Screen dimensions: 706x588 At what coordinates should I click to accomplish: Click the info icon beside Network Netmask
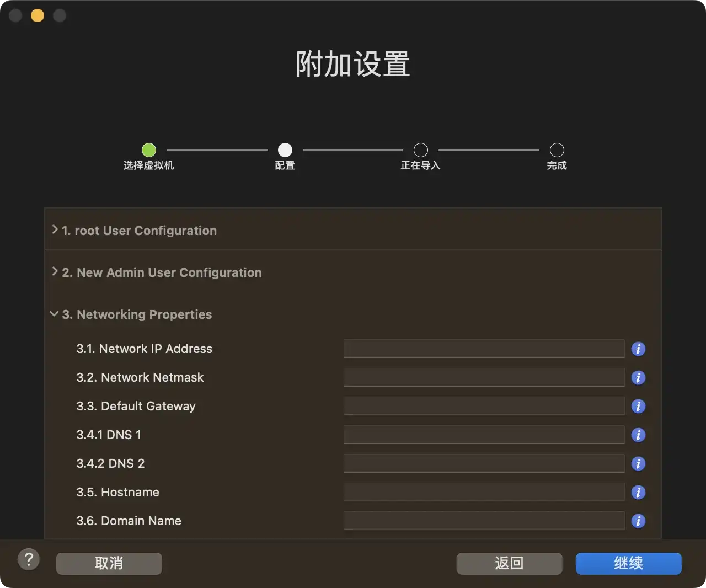coord(638,377)
